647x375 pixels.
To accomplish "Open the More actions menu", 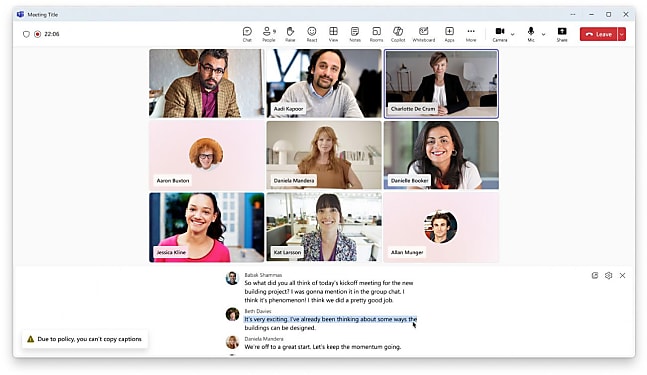I will pyautogui.click(x=471, y=34).
